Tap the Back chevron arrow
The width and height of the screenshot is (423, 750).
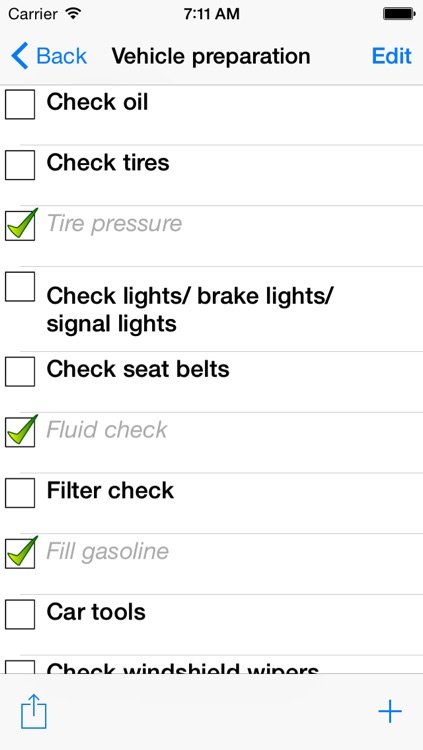point(20,55)
